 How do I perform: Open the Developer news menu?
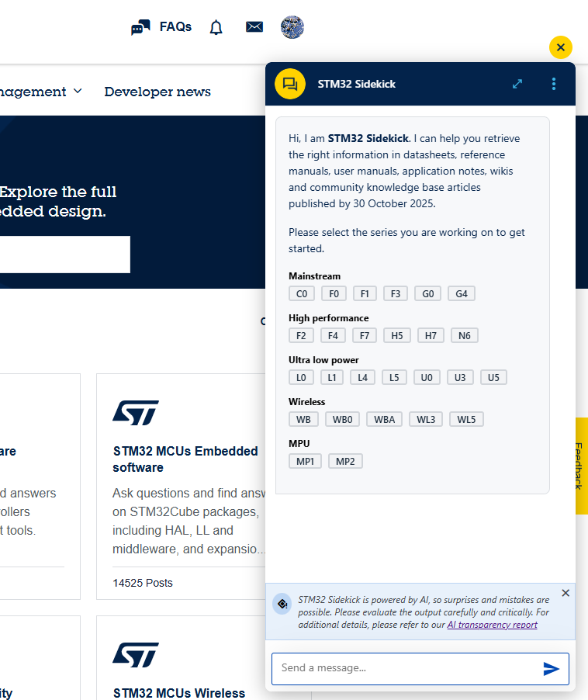pyautogui.click(x=157, y=92)
